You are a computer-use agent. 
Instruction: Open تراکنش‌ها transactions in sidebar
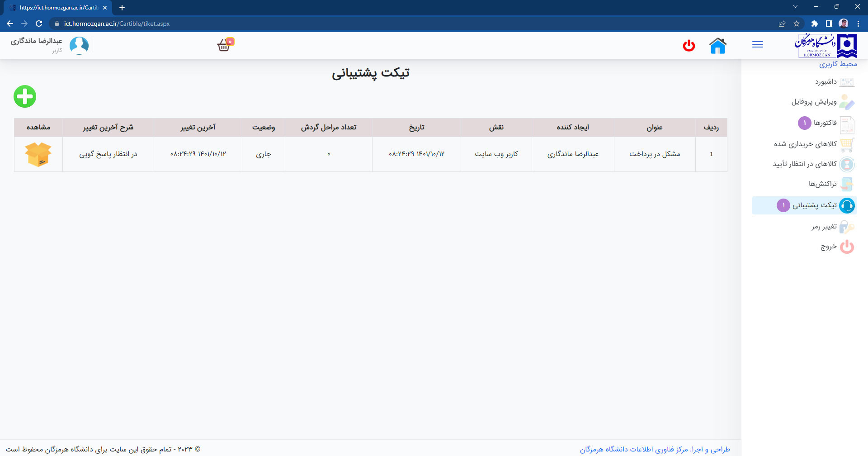[x=822, y=184]
